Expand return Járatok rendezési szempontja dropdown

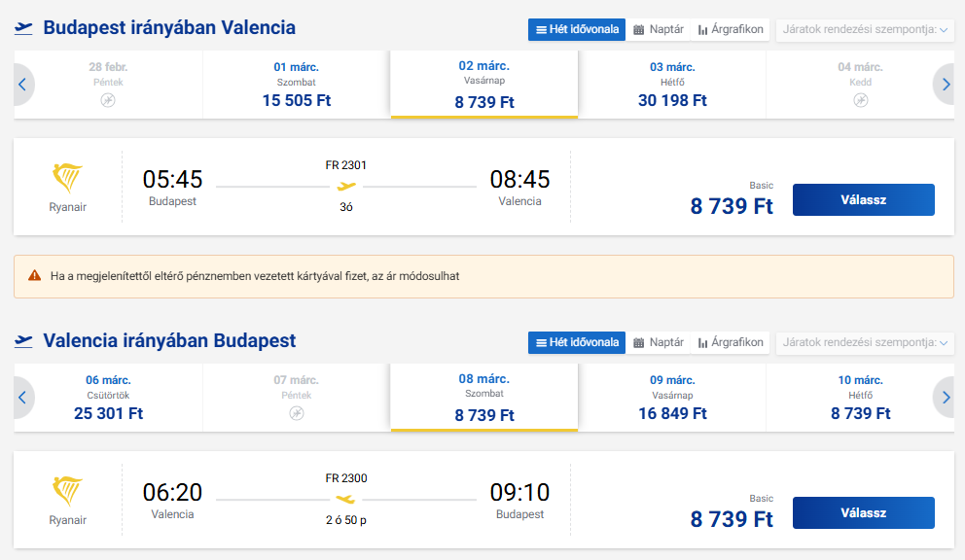coord(865,343)
